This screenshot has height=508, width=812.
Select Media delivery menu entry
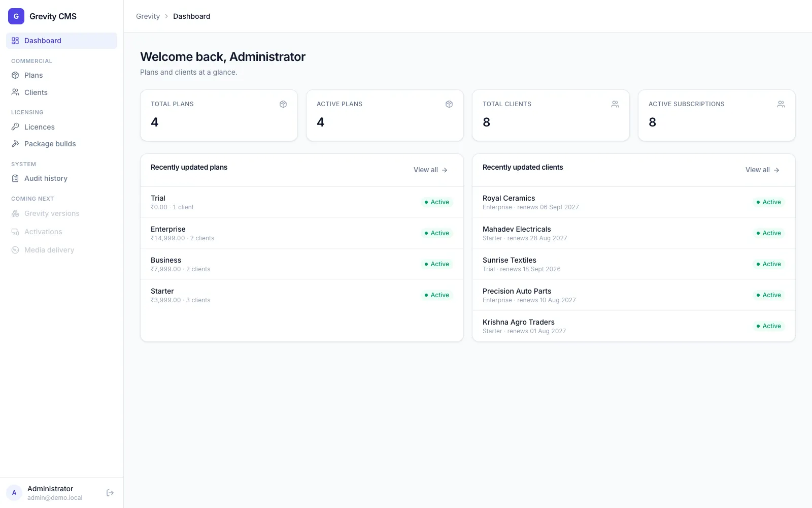pyautogui.click(x=61, y=250)
